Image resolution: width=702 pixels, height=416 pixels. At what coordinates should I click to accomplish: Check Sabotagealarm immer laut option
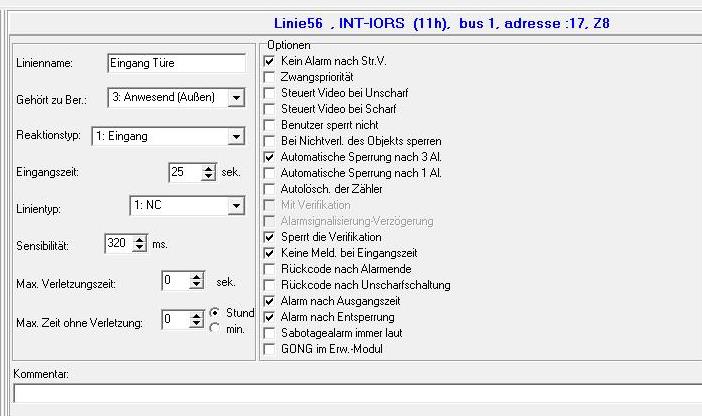270,333
